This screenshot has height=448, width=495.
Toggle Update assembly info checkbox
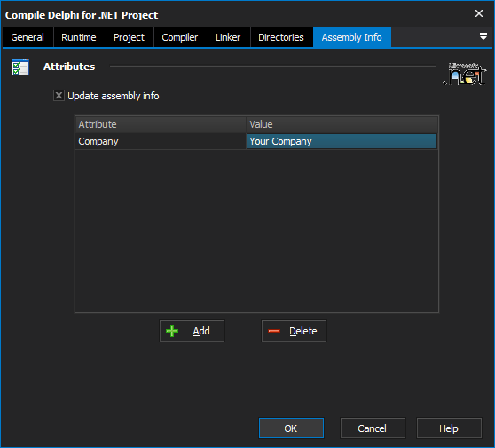(59, 95)
